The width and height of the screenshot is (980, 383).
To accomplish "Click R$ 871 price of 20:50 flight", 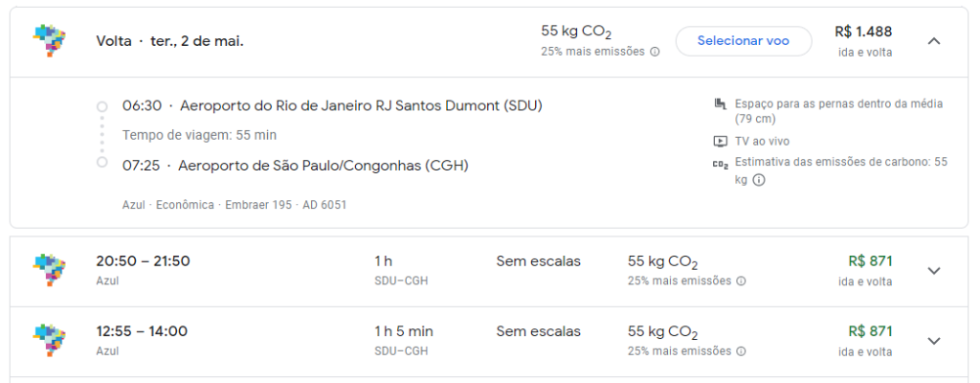I will (870, 260).
